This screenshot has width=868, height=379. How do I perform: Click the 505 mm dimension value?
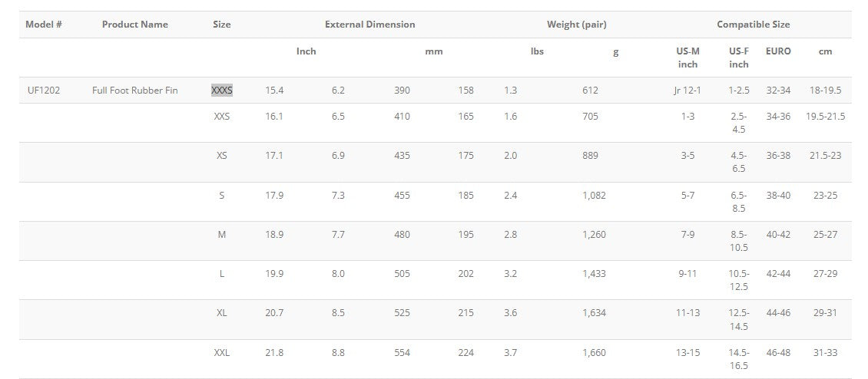click(402, 274)
